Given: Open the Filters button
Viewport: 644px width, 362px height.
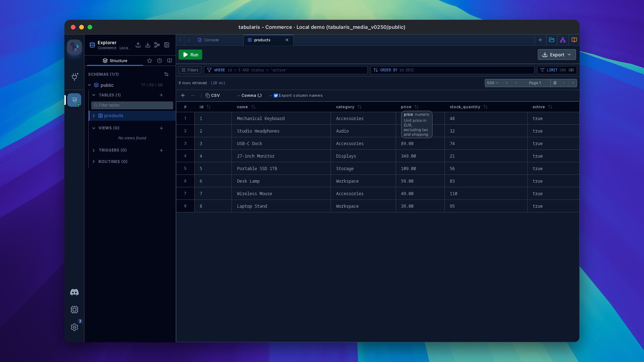Looking at the screenshot, I should coord(190,70).
